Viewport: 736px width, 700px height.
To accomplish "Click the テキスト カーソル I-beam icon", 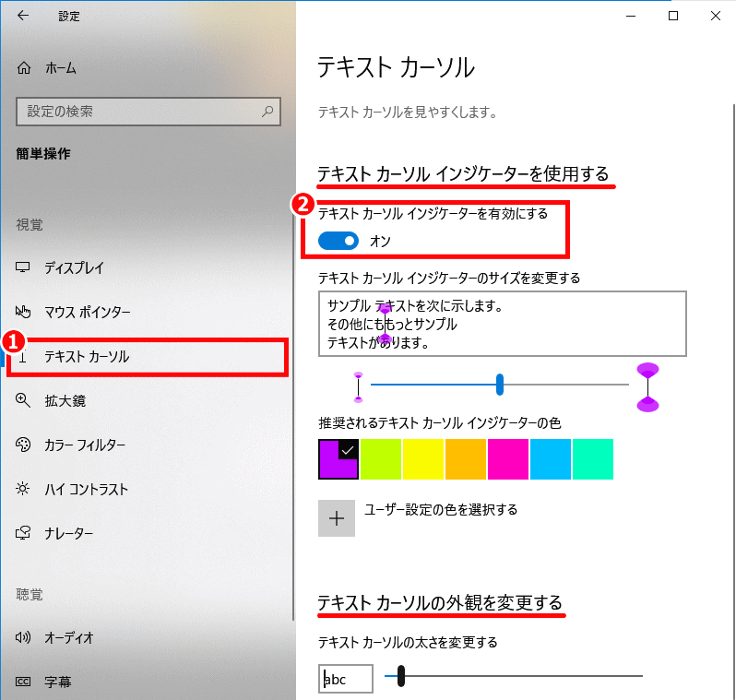I will [22, 357].
